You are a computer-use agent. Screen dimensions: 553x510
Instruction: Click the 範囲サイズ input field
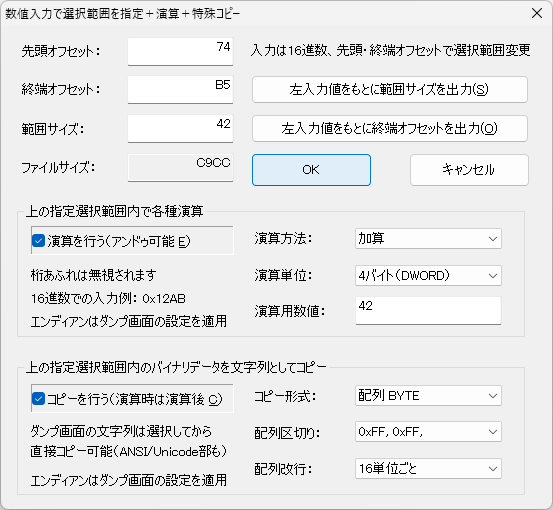tap(180, 129)
